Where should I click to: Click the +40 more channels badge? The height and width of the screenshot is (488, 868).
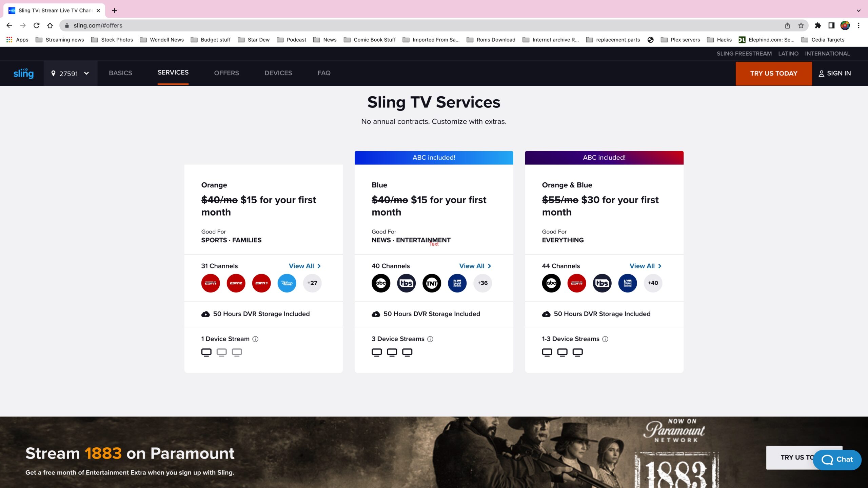(653, 283)
